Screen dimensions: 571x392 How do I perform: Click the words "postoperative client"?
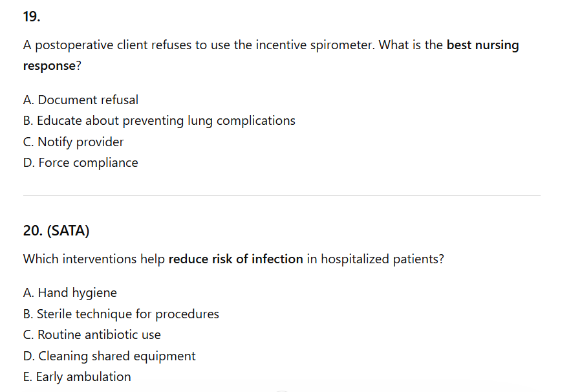pyautogui.click(x=87, y=45)
